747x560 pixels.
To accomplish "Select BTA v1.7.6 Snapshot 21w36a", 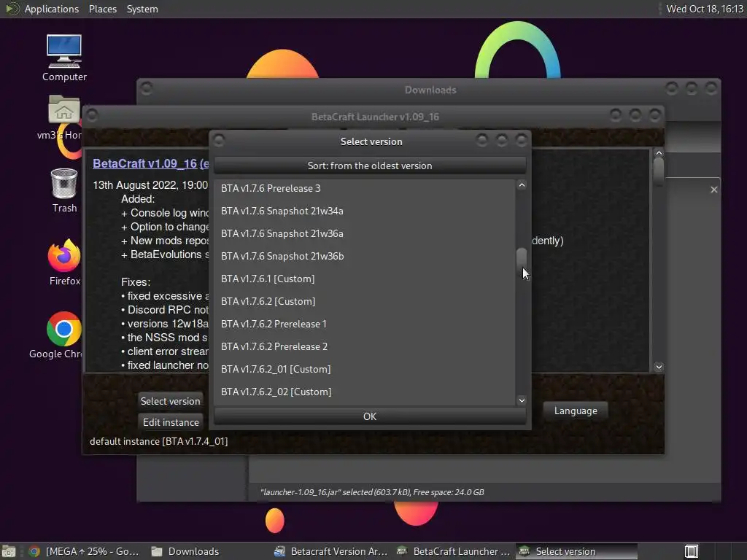I will (365, 233).
